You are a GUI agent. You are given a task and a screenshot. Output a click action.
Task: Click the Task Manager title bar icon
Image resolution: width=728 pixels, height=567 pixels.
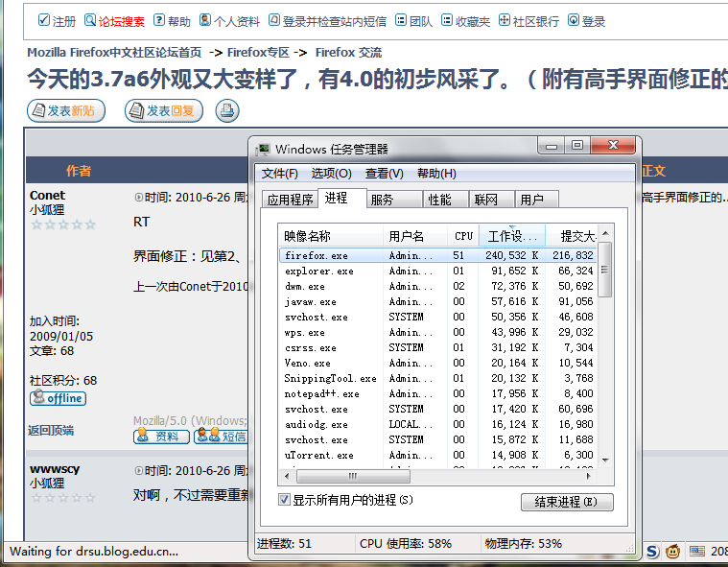(x=263, y=149)
